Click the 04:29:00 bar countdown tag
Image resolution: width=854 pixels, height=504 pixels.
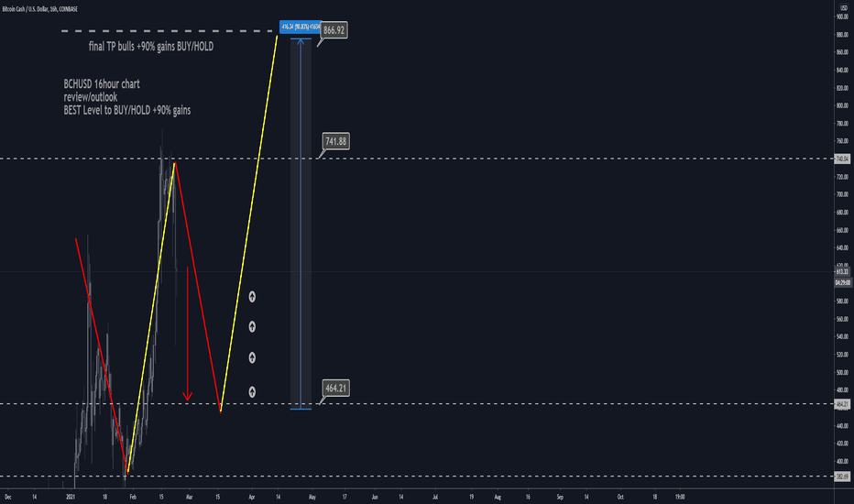tap(842, 282)
